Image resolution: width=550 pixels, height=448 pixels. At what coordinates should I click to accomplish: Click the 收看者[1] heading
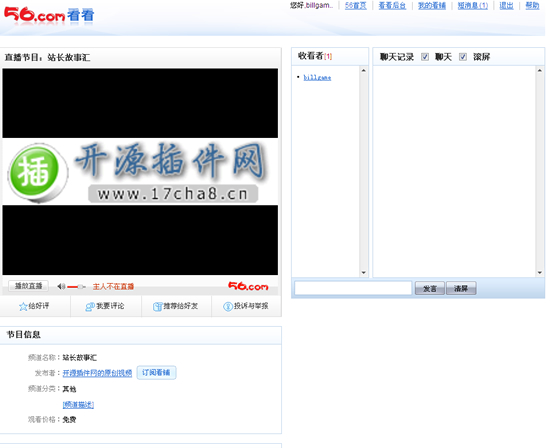[x=315, y=56]
